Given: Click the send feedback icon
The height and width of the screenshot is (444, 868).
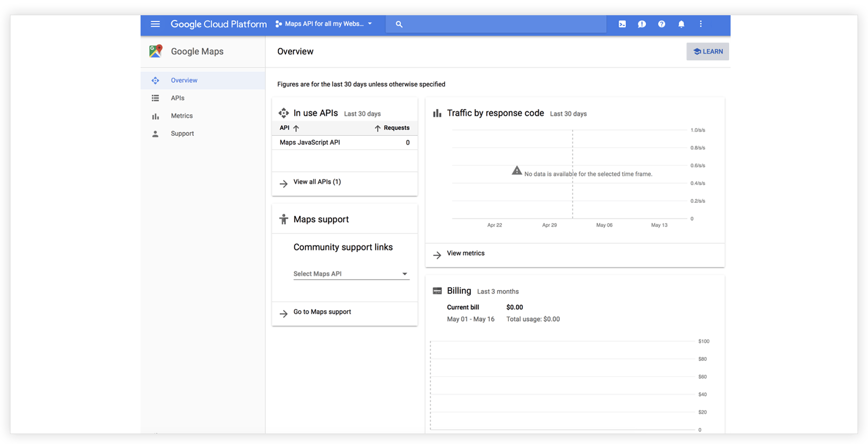Looking at the screenshot, I should coord(641,24).
